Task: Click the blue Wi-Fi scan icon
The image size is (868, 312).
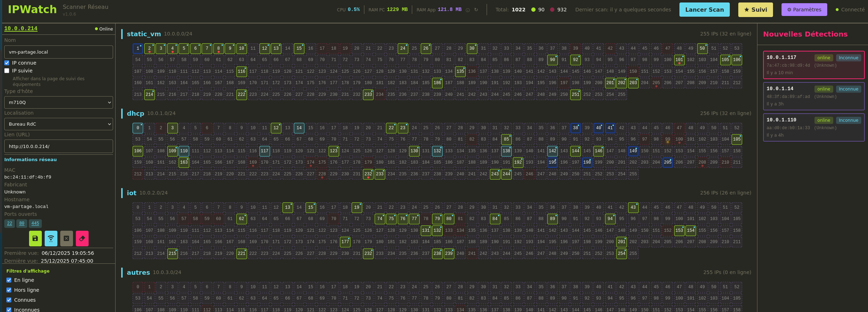Action: [51, 239]
